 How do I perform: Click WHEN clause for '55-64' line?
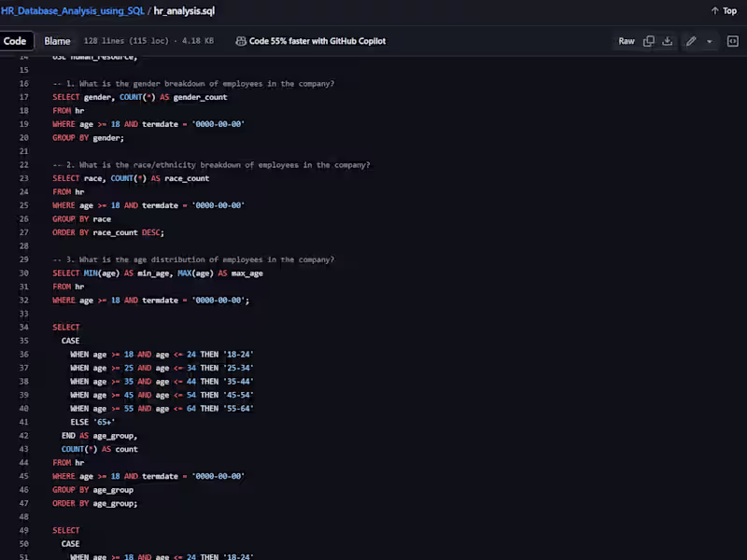tap(162, 409)
